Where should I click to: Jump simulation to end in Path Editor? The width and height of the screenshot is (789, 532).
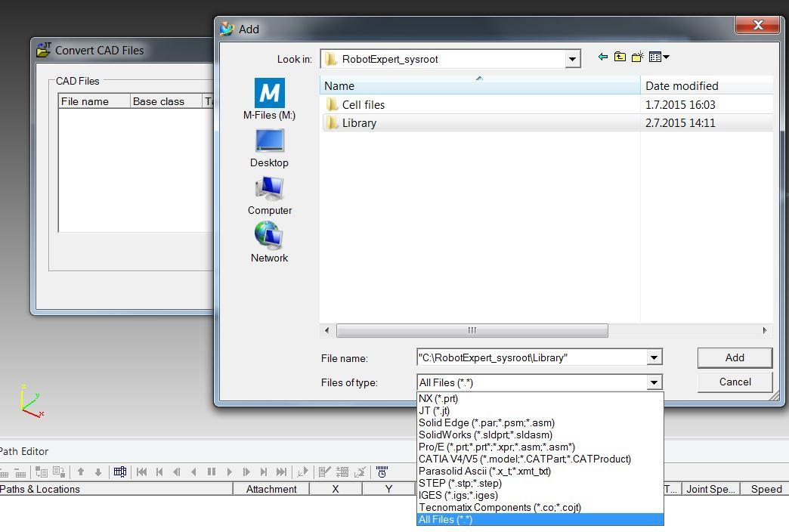click(x=281, y=472)
